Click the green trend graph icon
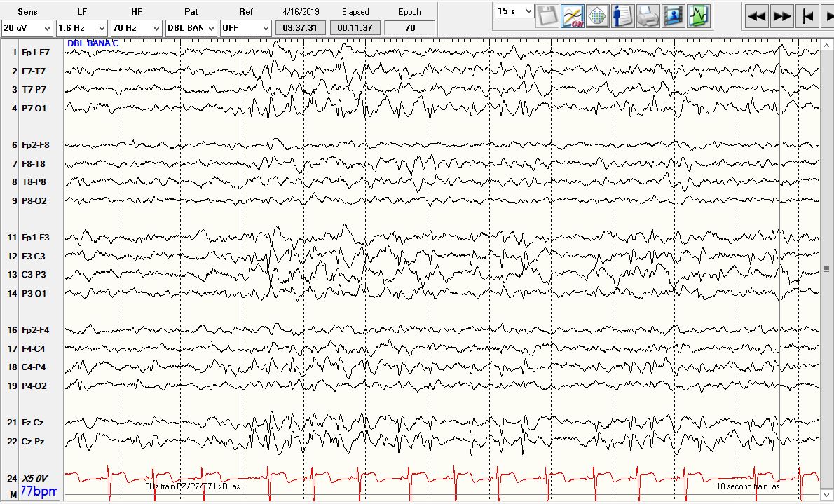Viewport: 834px width, 504px height. pos(698,15)
